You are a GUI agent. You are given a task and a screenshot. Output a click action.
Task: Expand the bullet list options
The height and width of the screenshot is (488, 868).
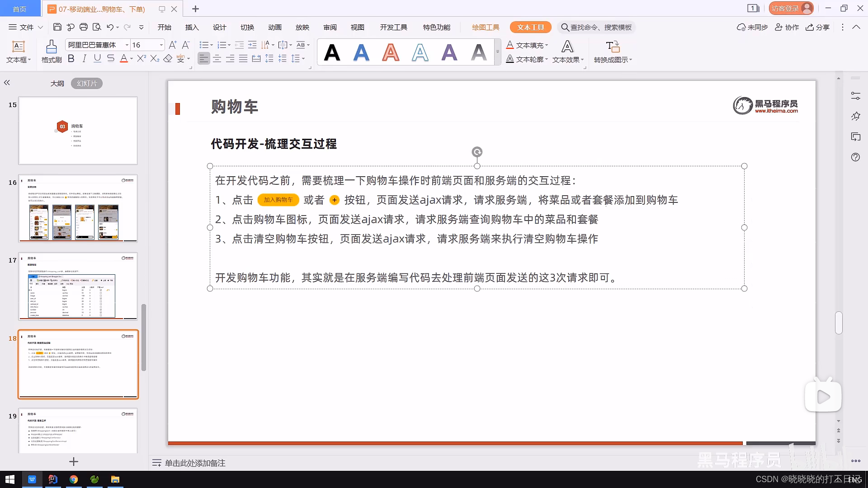pos(212,45)
